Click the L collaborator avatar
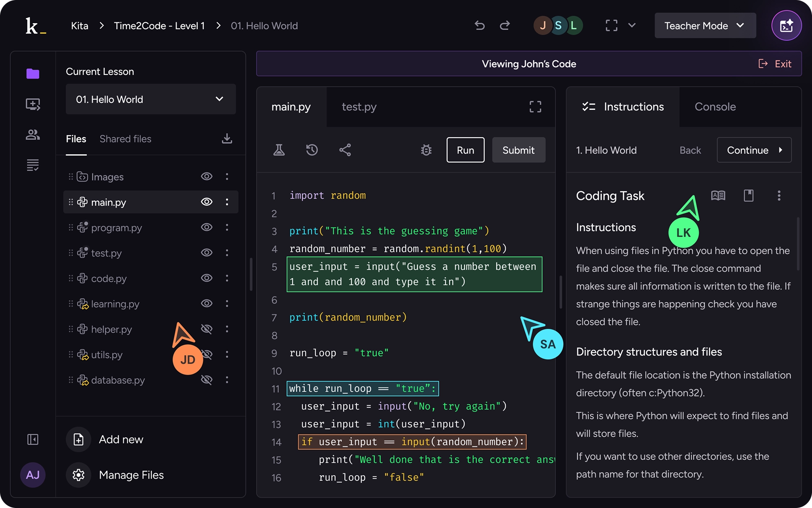 point(574,26)
